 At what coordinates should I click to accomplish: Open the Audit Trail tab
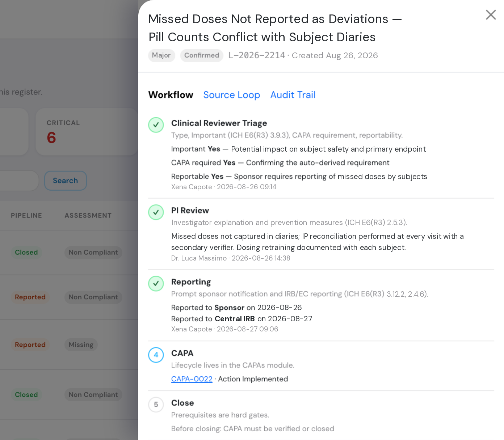(293, 95)
